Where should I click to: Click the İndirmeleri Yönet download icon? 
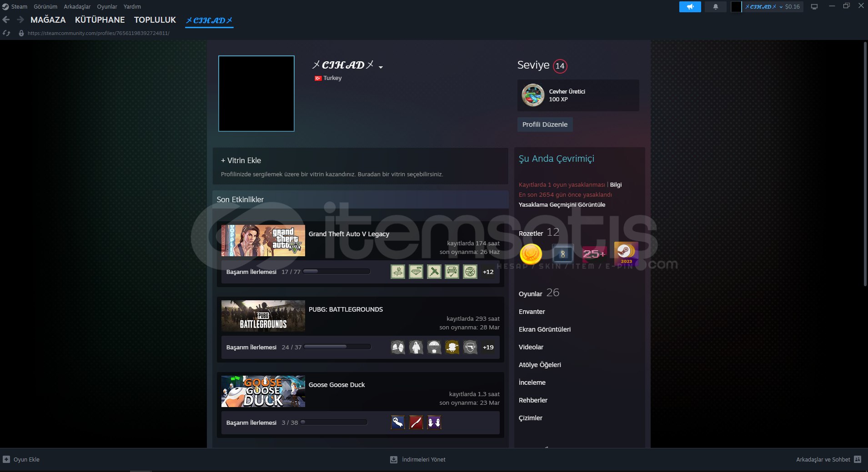coord(394,459)
